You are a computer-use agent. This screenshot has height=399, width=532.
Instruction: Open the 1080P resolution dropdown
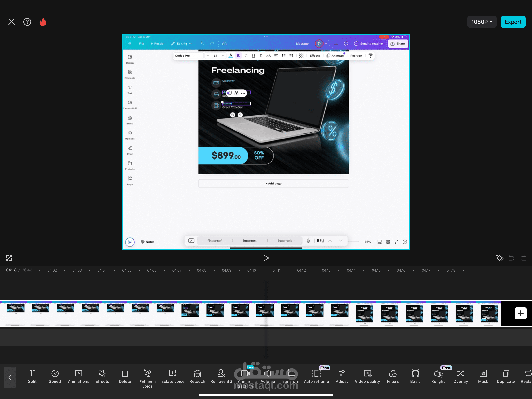coord(482,22)
